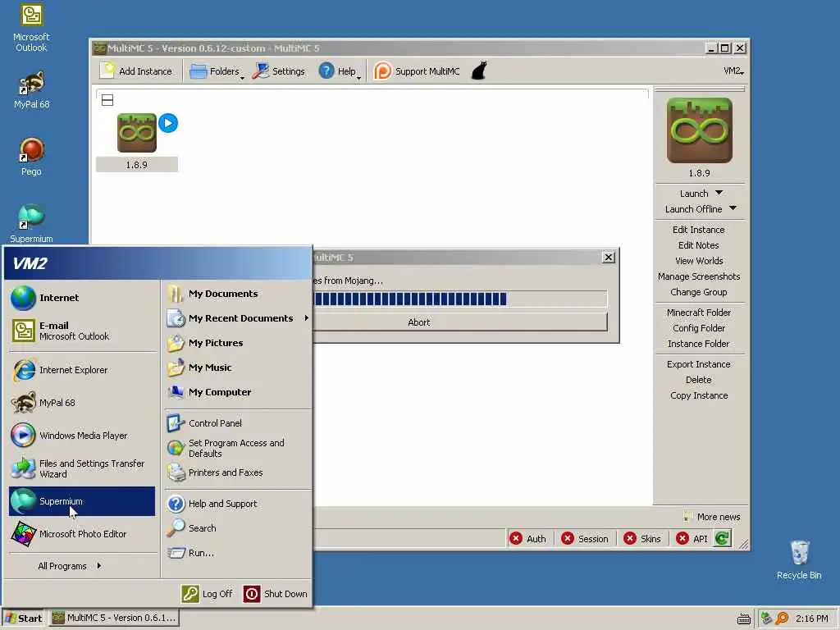This screenshot has height=630, width=840.
Task: Click the API status indicator
Action: tap(692, 539)
